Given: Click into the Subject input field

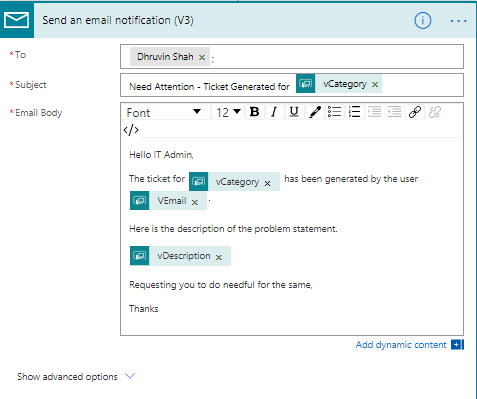Looking at the screenshot, I should pos(292,85).
